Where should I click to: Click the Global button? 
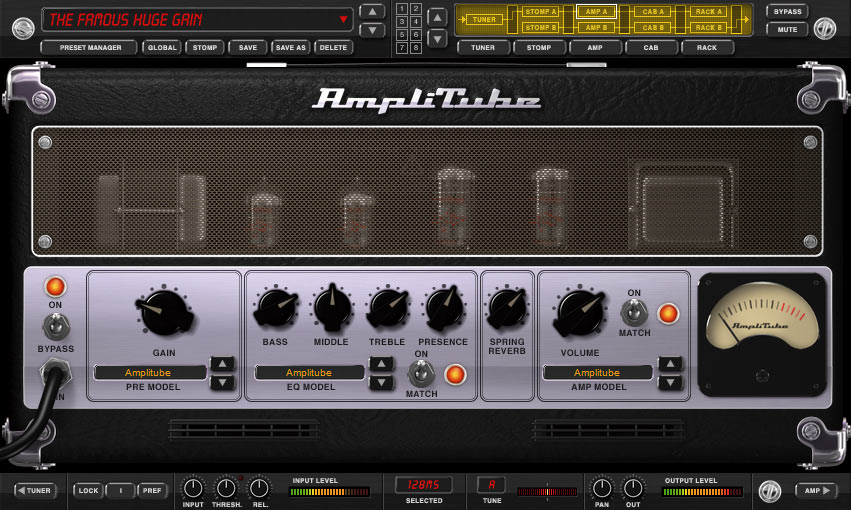162,48
